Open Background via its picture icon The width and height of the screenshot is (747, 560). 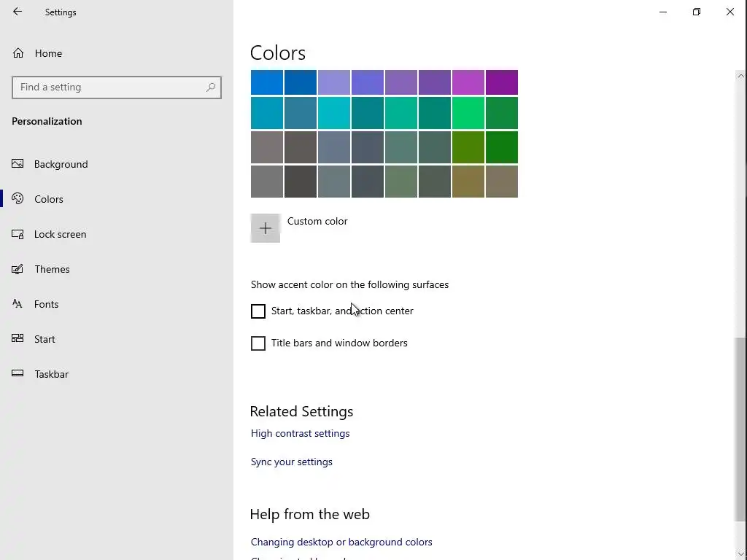point(18,164)
